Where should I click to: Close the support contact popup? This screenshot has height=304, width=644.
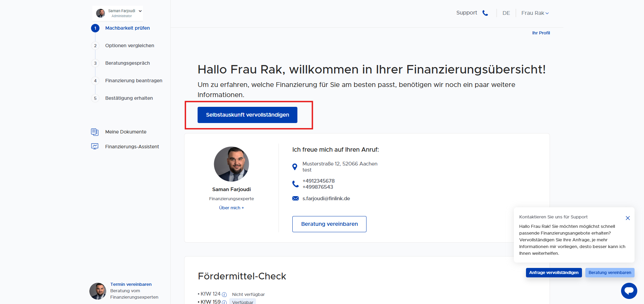(627, 218)
